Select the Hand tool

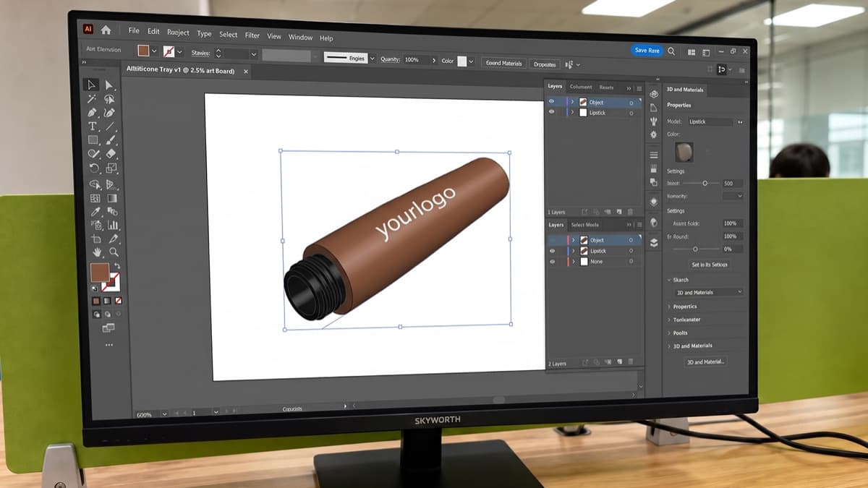click(96, 252)
